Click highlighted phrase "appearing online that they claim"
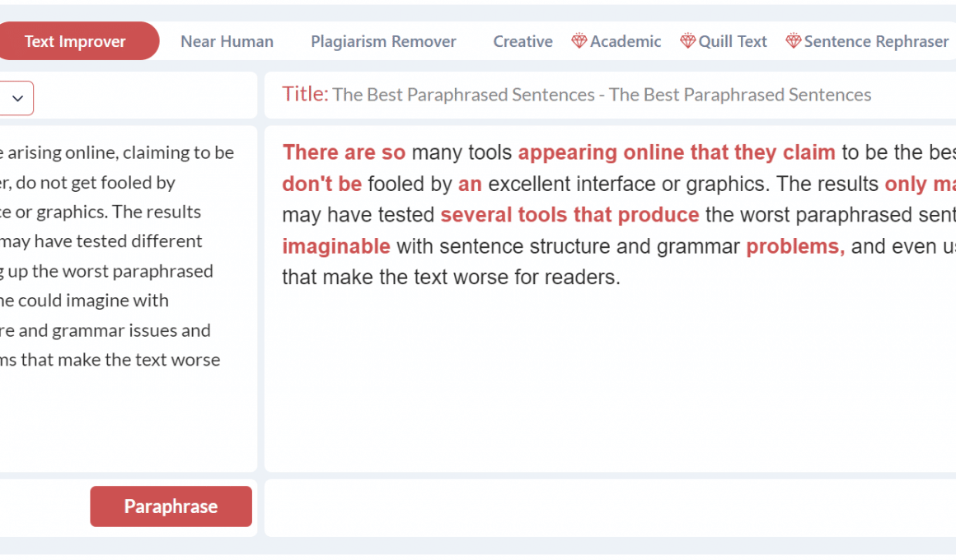 click(x=677, y=152)
